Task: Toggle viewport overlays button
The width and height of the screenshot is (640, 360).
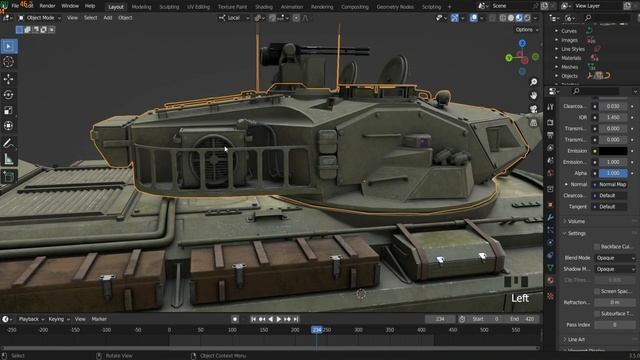Action: (x=473, y=18)
